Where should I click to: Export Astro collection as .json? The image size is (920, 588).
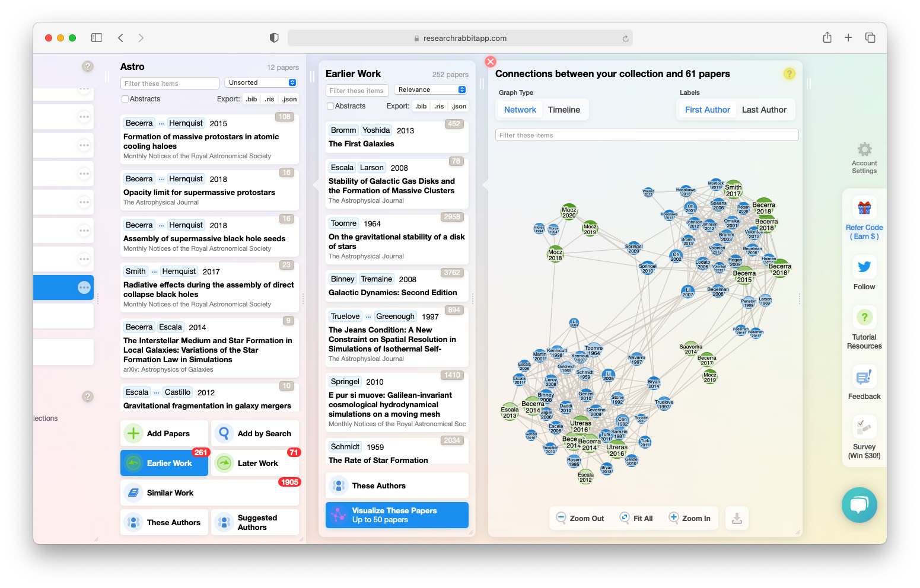(x=289, y=99)
